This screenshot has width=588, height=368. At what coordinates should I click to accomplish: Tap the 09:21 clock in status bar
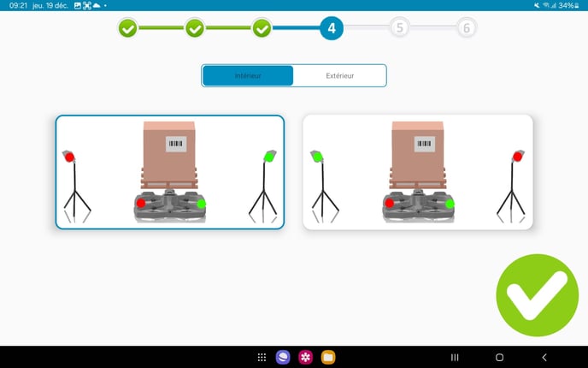(x=17, y=5)
